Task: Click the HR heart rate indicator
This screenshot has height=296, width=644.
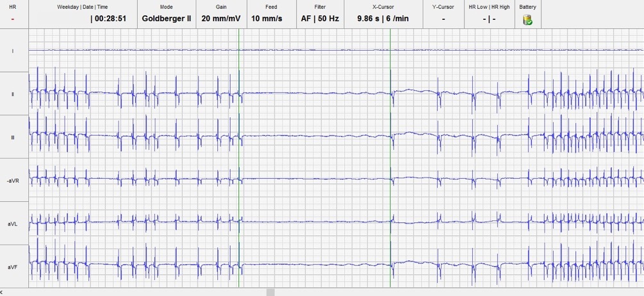Action: 13,19
